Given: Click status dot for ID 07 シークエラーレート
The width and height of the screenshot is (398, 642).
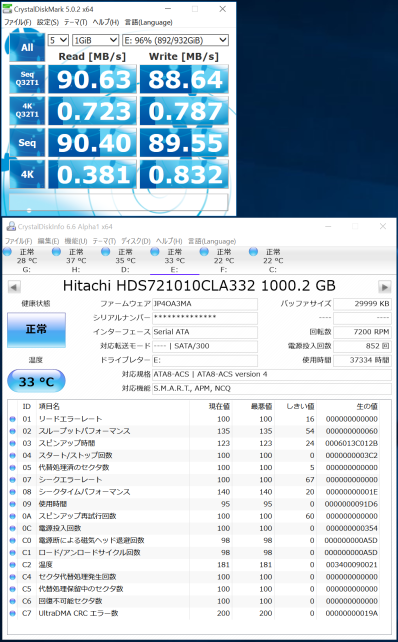Looking at the screenshot, I should point(12,479).
